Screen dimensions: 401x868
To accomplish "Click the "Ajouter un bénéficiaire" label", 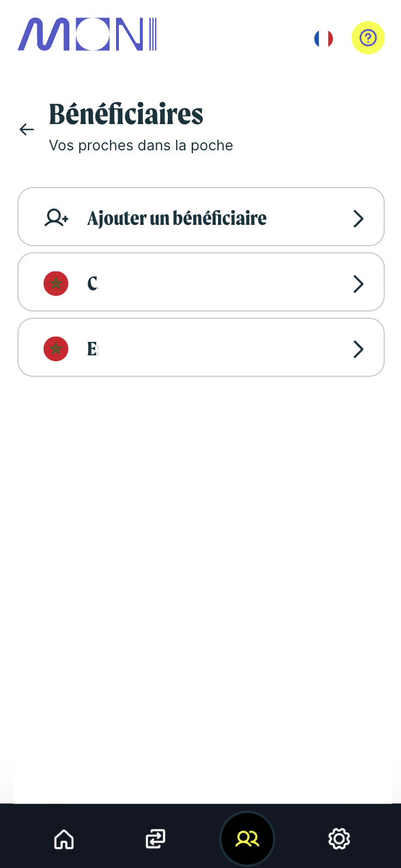I will 177,218.
